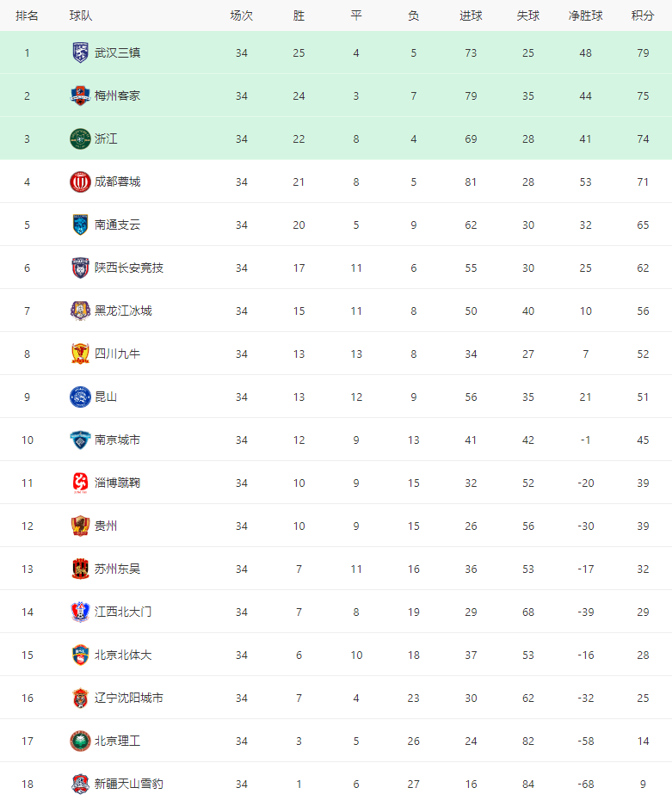
Task: Click the 梅州客家 team crest
Action: [80, 95]
